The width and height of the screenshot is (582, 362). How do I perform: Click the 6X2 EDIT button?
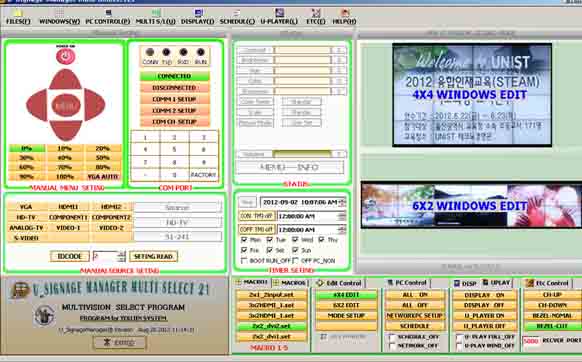[346, 305]
